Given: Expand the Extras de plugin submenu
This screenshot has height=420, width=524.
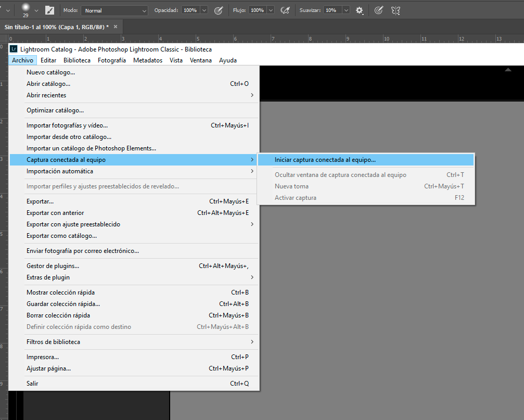Looking at the screenshot, I should click(x=134, y=277).
